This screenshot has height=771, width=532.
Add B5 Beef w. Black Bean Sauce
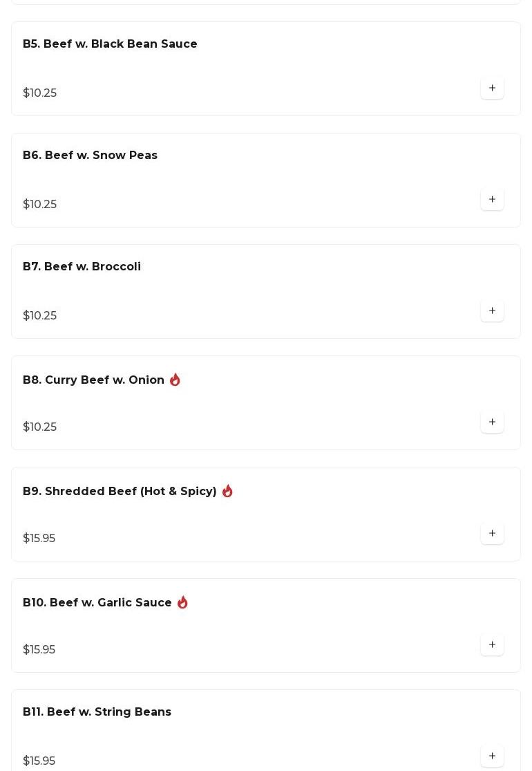[492, 89]
